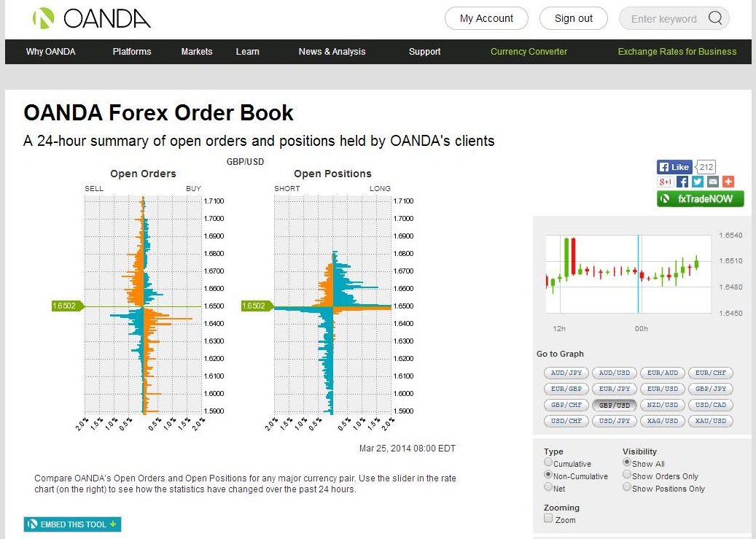This screenshot has height=539, width=756.
Task: Click the Google +1 icon
Action: tap(665, 182)
